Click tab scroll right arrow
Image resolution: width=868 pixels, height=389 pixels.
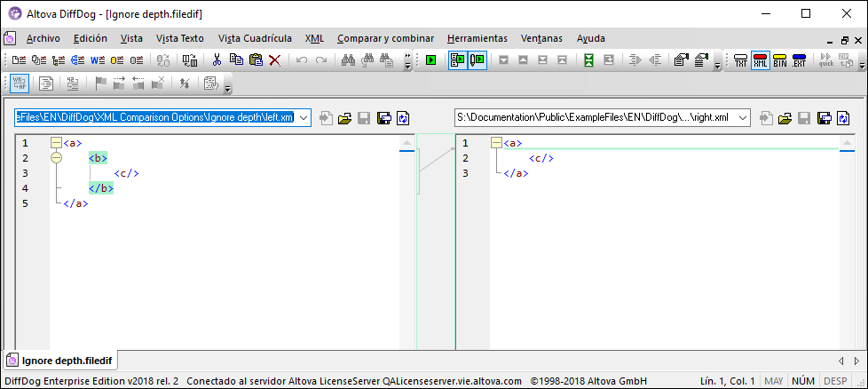857,361
